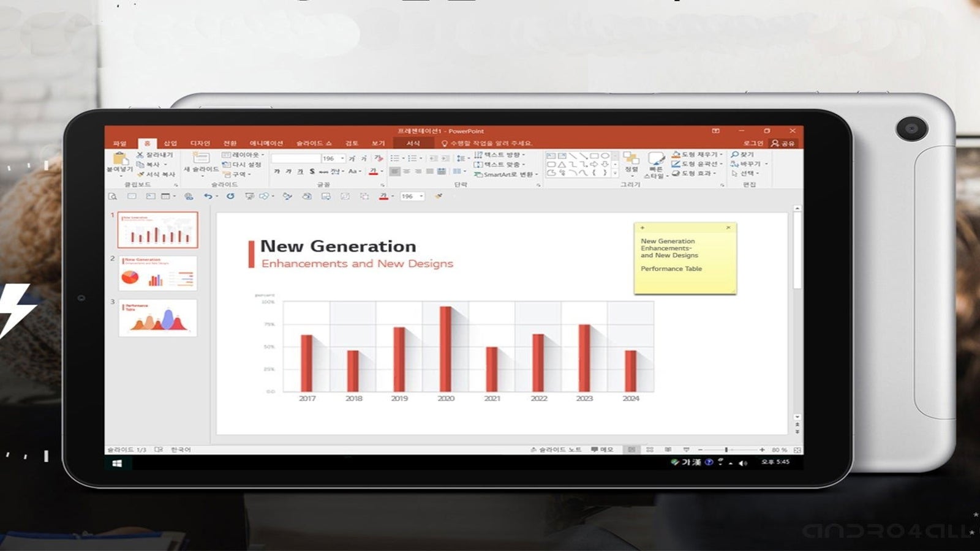Image resolution: width=980 pixels, height=551 pixels.
Task: Toggle text shadow (S) formatting button
Action: tap(312, 172)
